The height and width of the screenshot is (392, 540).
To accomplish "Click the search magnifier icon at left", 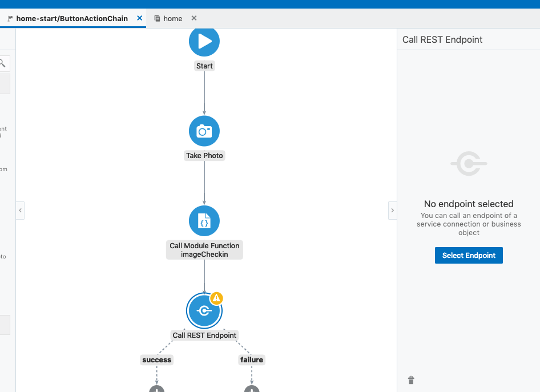I will pyautogui.click(x=3, y=63).
